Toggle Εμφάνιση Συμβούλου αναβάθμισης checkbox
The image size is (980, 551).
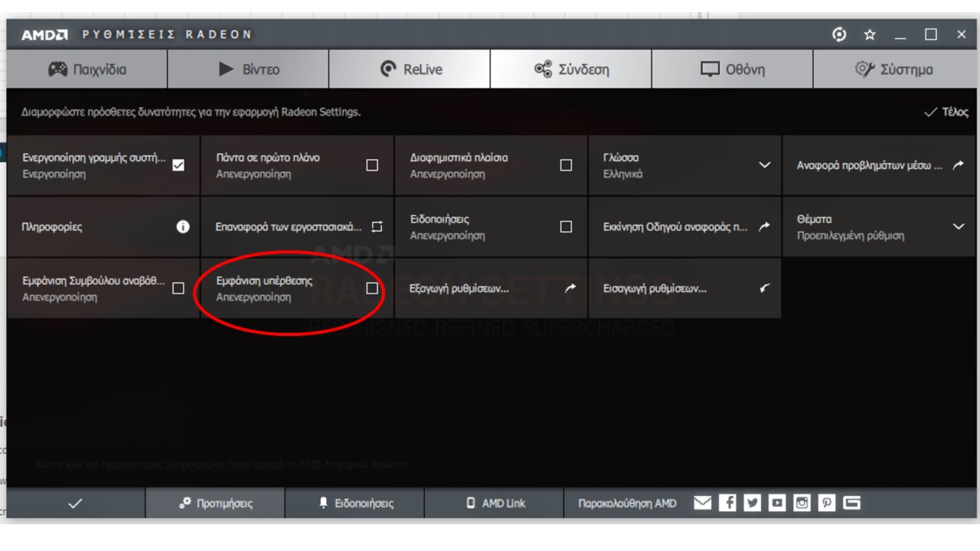pyautogui.click(x=178, y=289)
